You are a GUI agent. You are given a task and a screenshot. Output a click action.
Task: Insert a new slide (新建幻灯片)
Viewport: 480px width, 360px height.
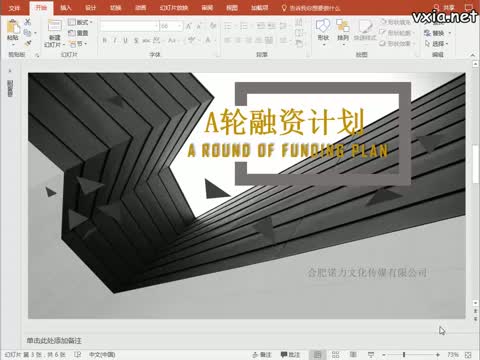coord(54,33)
